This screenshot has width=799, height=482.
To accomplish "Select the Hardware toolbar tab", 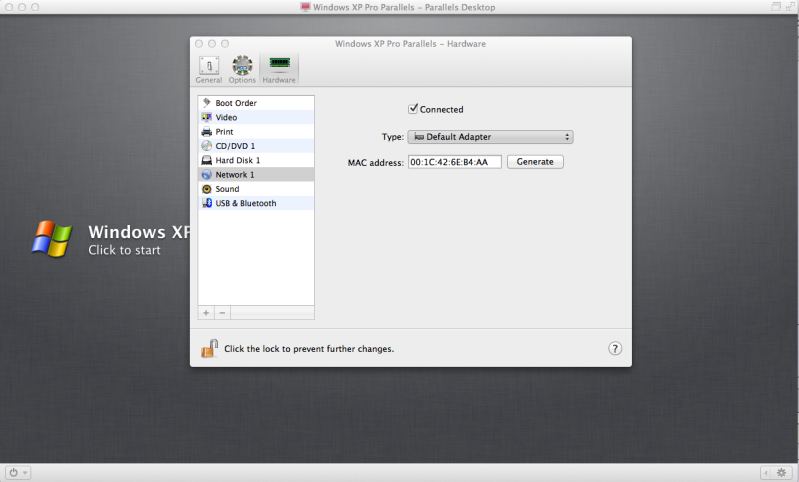I will coord(279,70).
